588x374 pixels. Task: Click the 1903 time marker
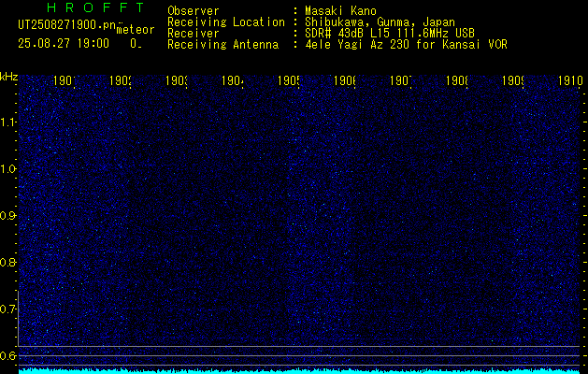tap(177, 80)
